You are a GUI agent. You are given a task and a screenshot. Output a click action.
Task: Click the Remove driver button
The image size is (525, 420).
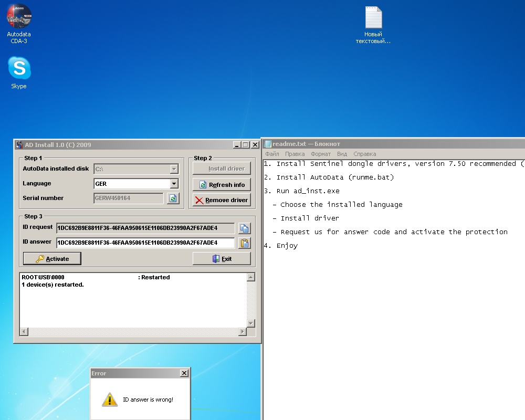pyautogui.click(x=222, y=200)
